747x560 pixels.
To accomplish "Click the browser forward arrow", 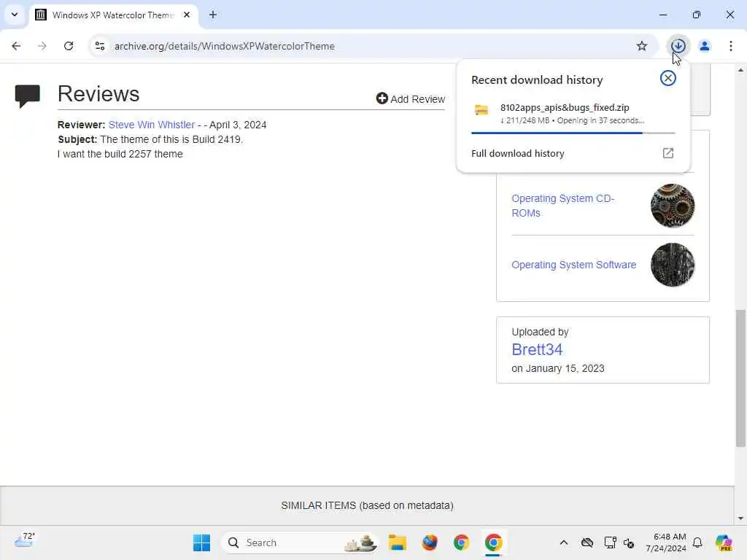I will pyautogui.click(x=42, y=46).
